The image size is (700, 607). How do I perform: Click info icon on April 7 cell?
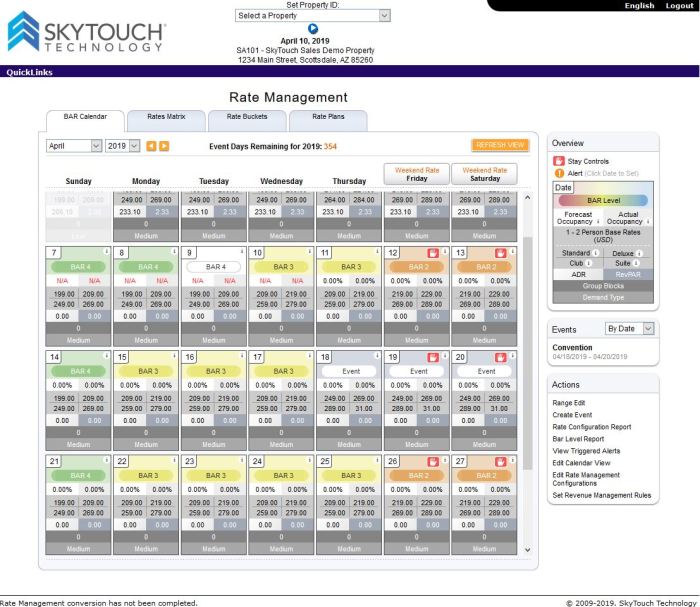coord(107,251)
